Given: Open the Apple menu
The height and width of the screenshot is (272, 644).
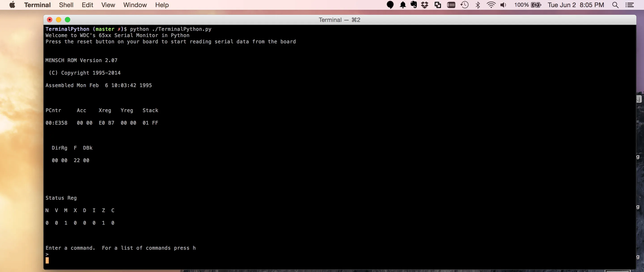Looking at the screenshot, I should point(12,5).
